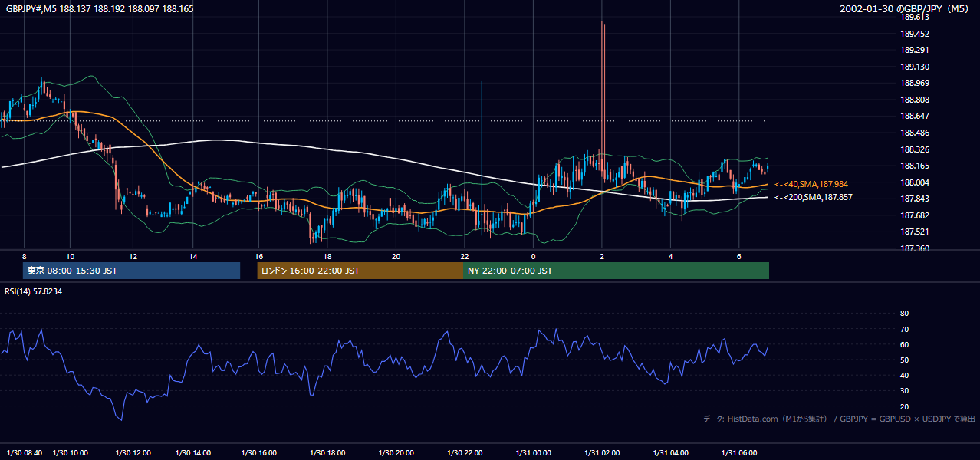Click hour label 16 under the price chart
Screen dimensions: 980x460
259,256
